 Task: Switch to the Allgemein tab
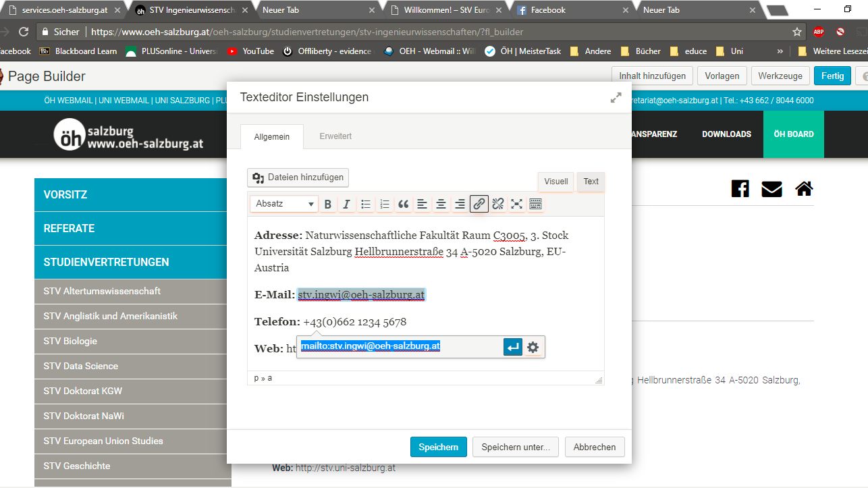point(272,136)
